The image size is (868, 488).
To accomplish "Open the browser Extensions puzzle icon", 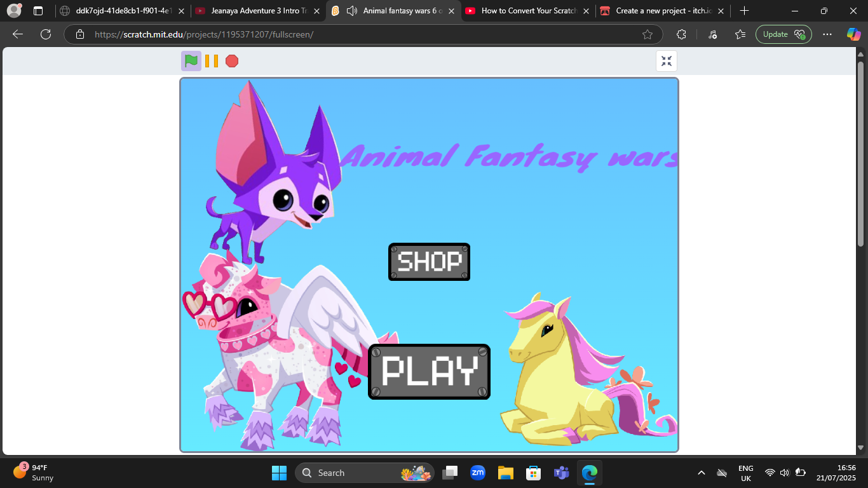I will (682, 34).
